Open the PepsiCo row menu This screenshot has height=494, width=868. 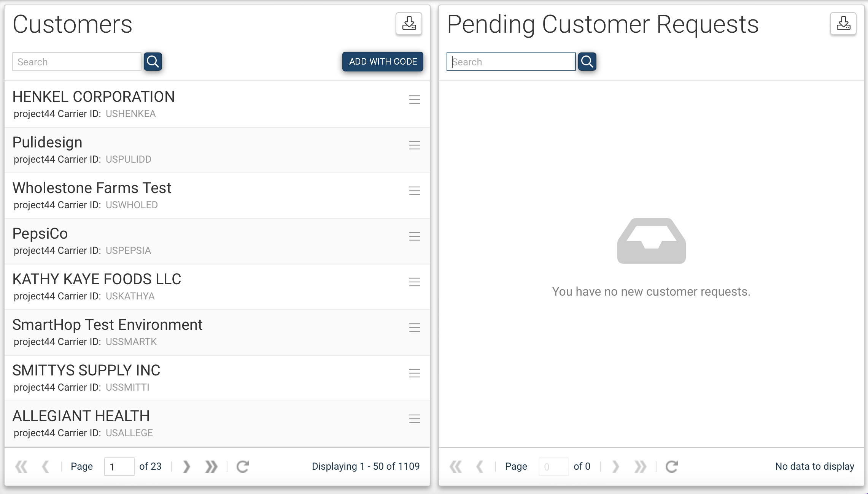pyautogui.click(x=415, y=236)
